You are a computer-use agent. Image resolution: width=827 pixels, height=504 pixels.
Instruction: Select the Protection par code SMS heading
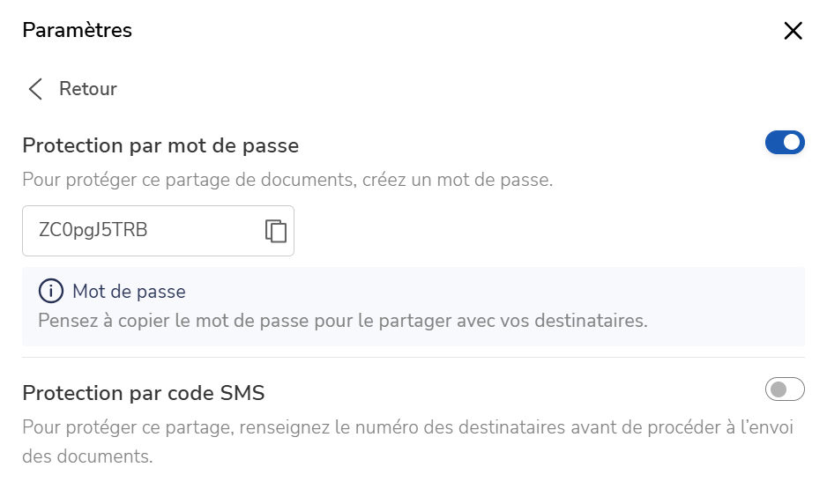pyautogui.click(x=144, y=393)
